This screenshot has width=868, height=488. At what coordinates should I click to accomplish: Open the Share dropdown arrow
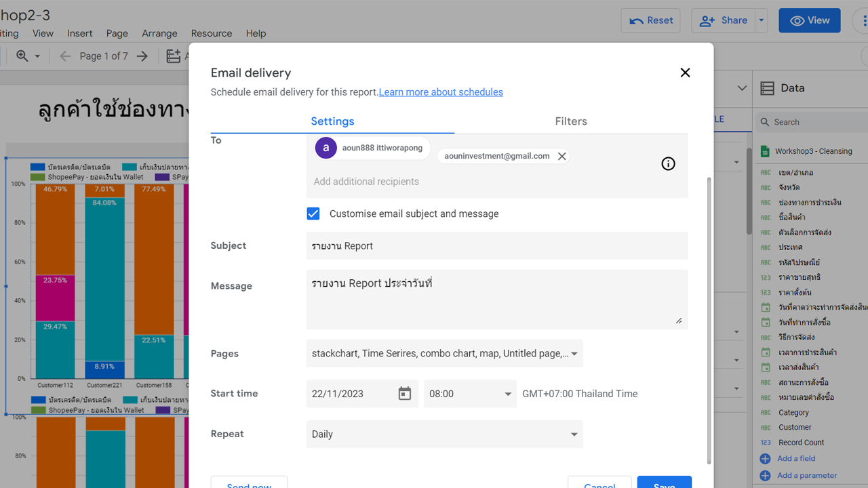click(762, 20)
